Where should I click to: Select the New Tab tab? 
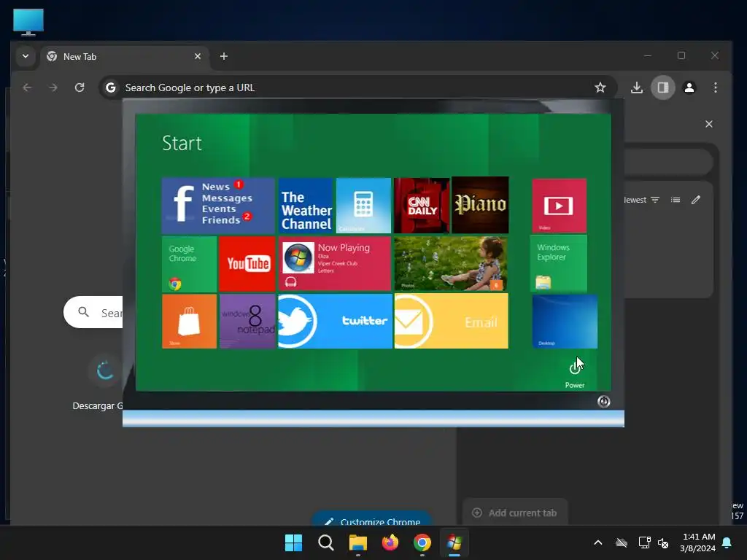coord(125,56)
